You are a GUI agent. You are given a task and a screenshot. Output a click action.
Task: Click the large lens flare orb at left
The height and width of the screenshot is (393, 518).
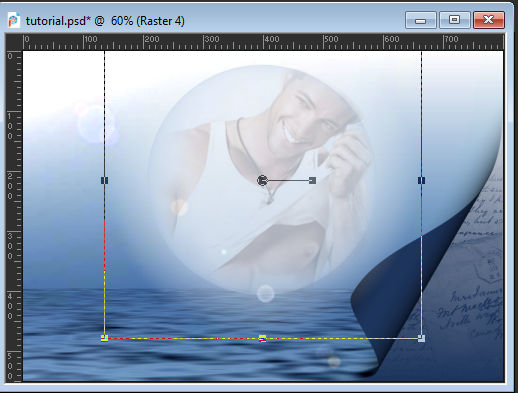click(x=97, y=124)
